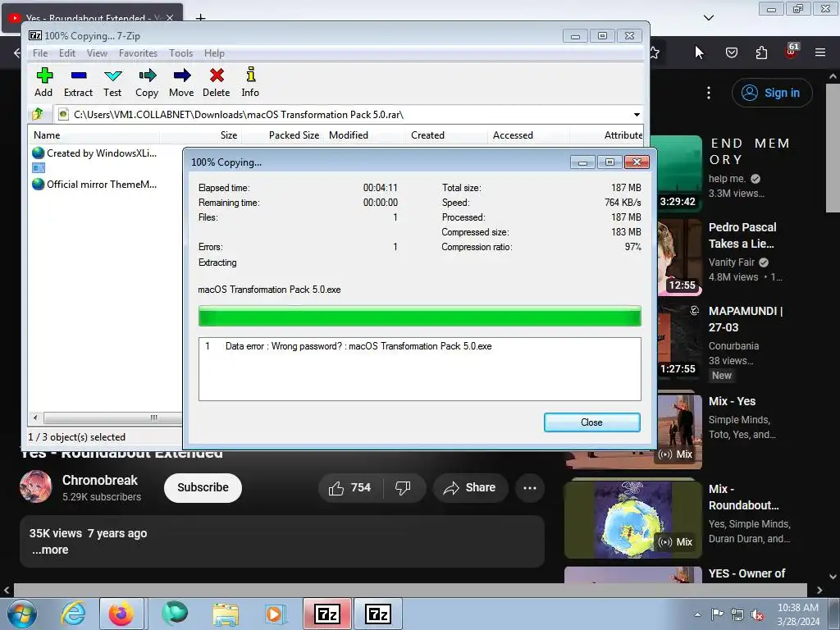Open the Chronobreak channel avatar
The image size is (840, 630).
click(x=36, y=487)
